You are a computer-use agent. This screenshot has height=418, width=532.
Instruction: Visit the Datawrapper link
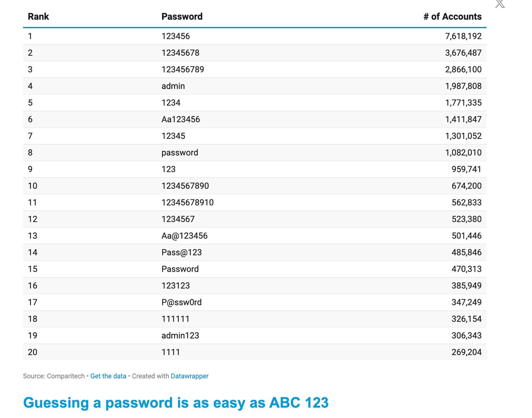(x=190, y=376)
